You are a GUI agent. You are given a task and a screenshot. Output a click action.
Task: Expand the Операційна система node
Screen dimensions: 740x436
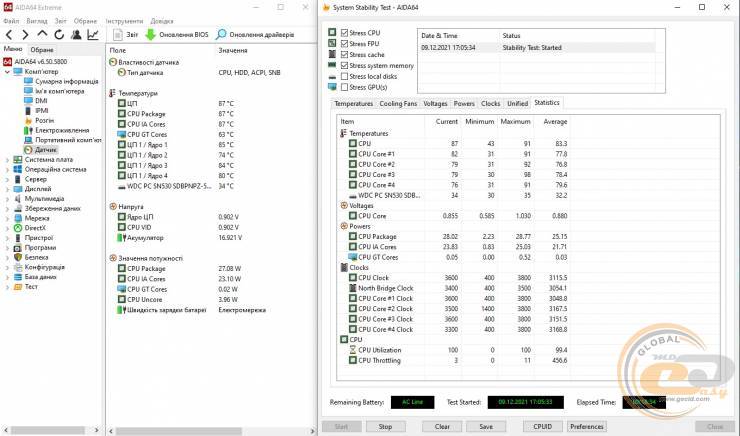click(7, 169)
